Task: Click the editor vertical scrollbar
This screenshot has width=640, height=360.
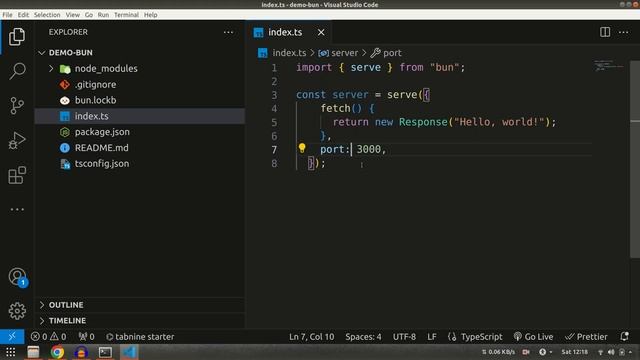Action: pos(635,159)
